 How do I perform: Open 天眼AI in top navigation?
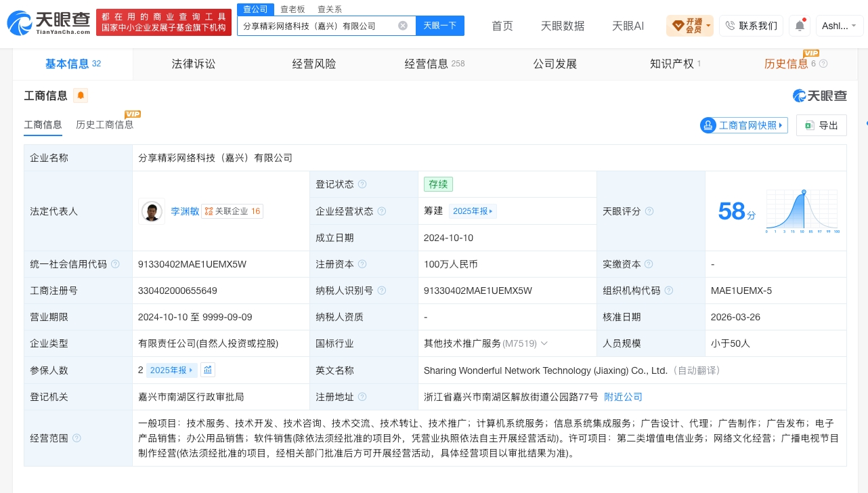click(628, 26)
